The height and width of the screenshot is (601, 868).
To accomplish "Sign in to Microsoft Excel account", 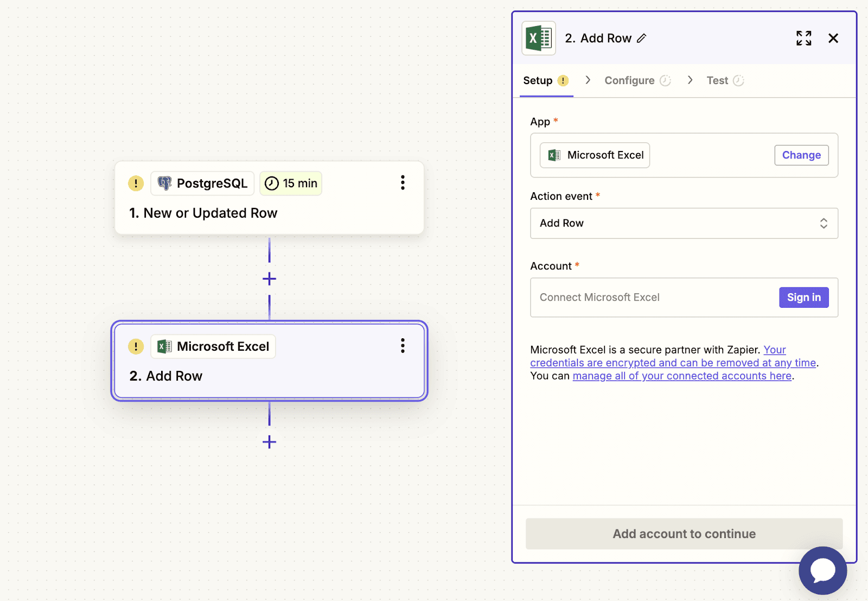I will pyautogui.click(x=804, y=298).
